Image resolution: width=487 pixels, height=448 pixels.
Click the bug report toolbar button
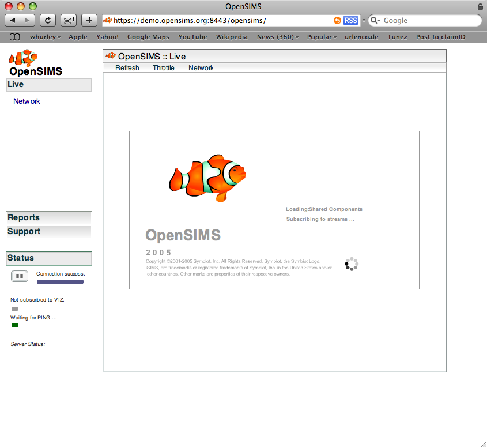[x=69, y=20]
